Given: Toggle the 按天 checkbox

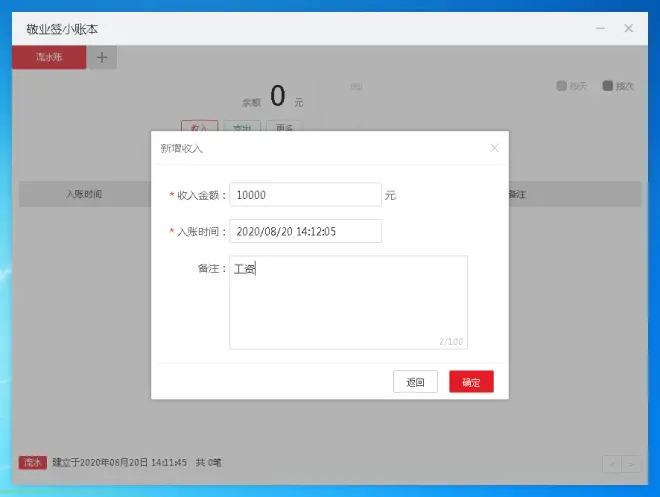Looking at the screenshot, I should point(562,86).
